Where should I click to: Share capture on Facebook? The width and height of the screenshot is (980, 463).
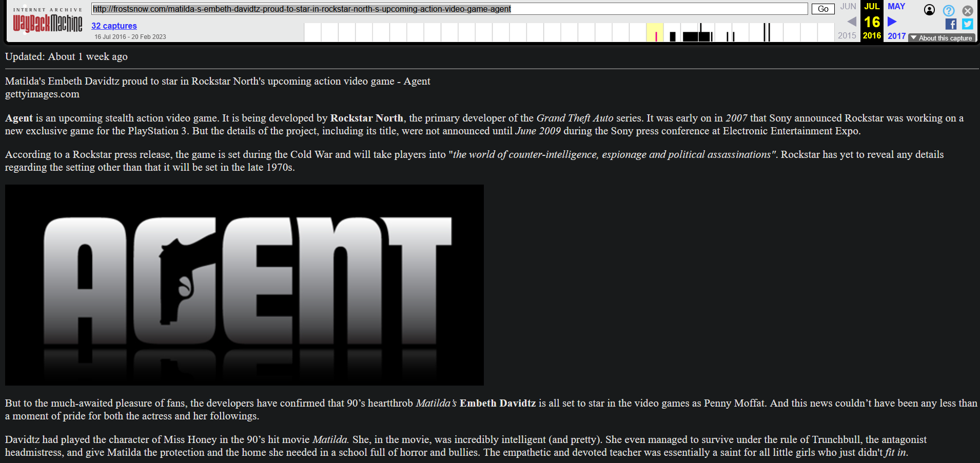(951, 24)
